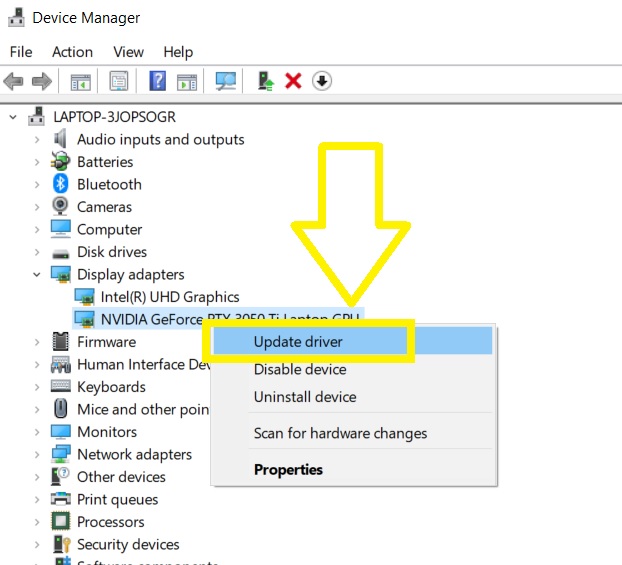This screenshot has height=565, width=622.
Task: Select the Network adapters row text
Action: pos(134,454)
